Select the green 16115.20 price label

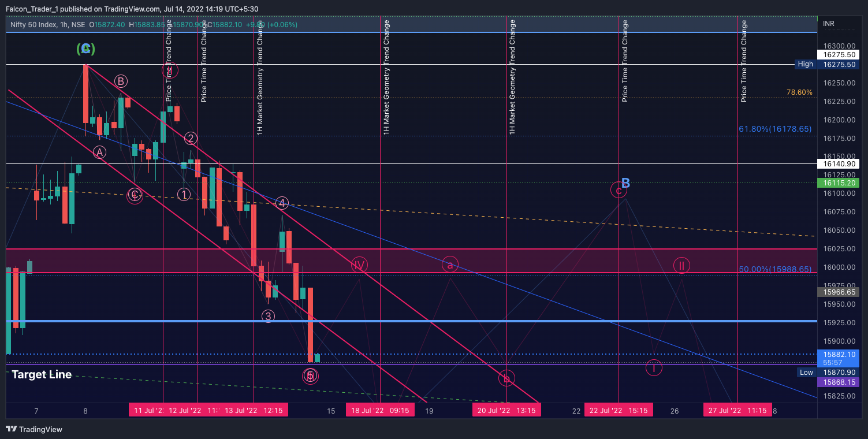click(839, 183)
